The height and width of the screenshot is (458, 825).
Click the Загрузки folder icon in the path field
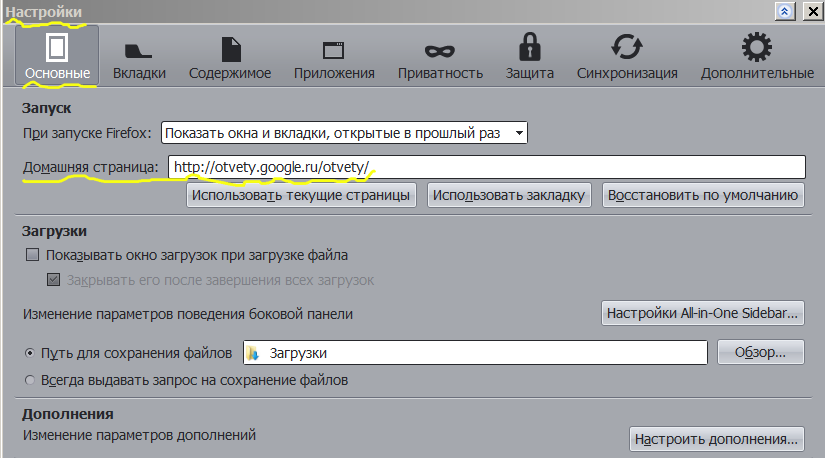click(253, 353)
